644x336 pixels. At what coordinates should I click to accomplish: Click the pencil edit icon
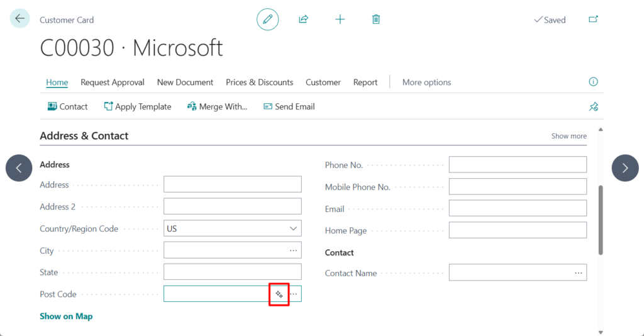tap(267, 20)
